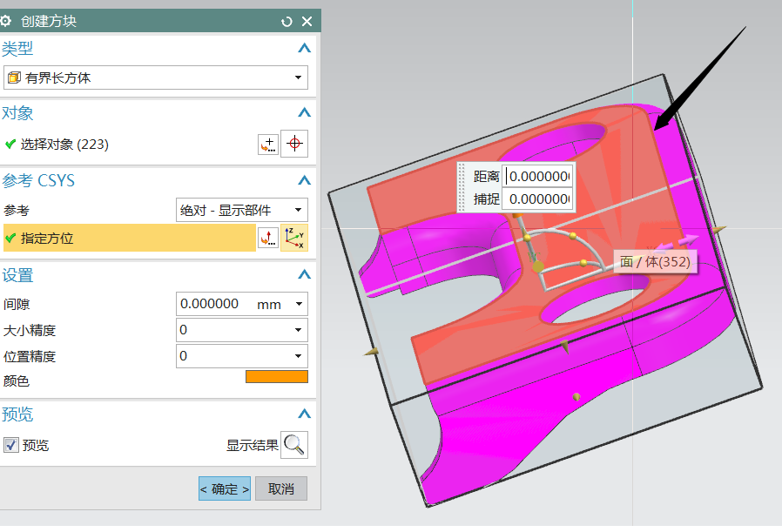Click the settings gear icon in dialog title
This screenshot has width=782, height=532.
pos(6,21)
